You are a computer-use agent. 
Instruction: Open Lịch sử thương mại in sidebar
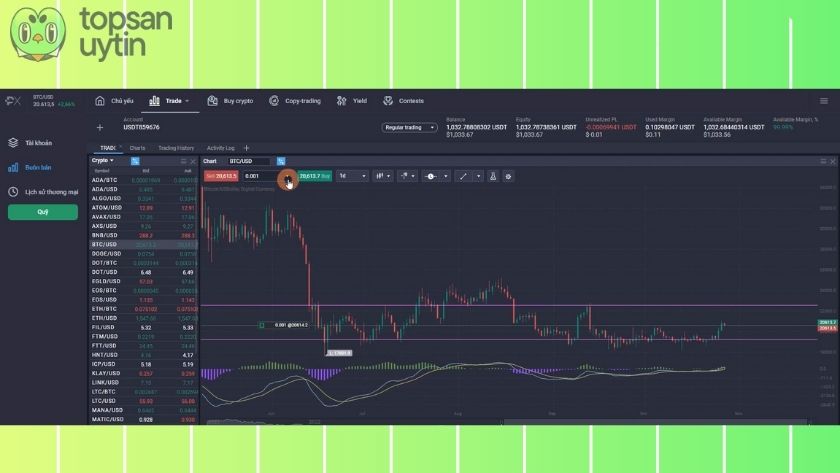tap(44, 192)
